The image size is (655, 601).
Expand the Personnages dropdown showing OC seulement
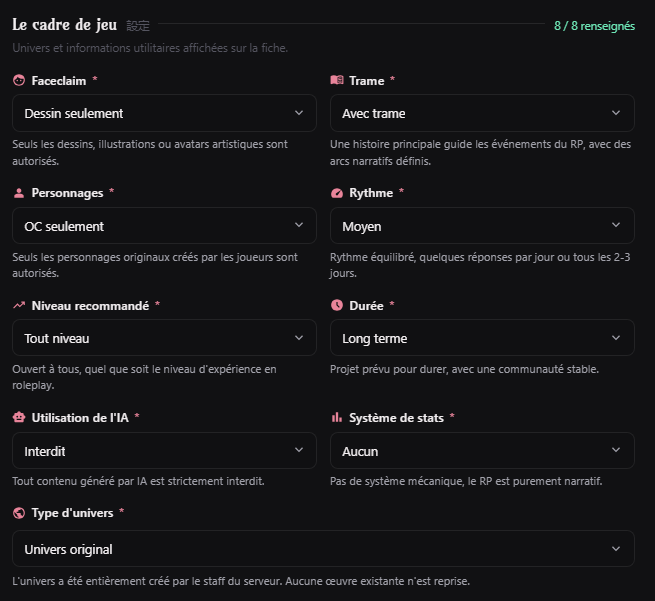point(164,226)
